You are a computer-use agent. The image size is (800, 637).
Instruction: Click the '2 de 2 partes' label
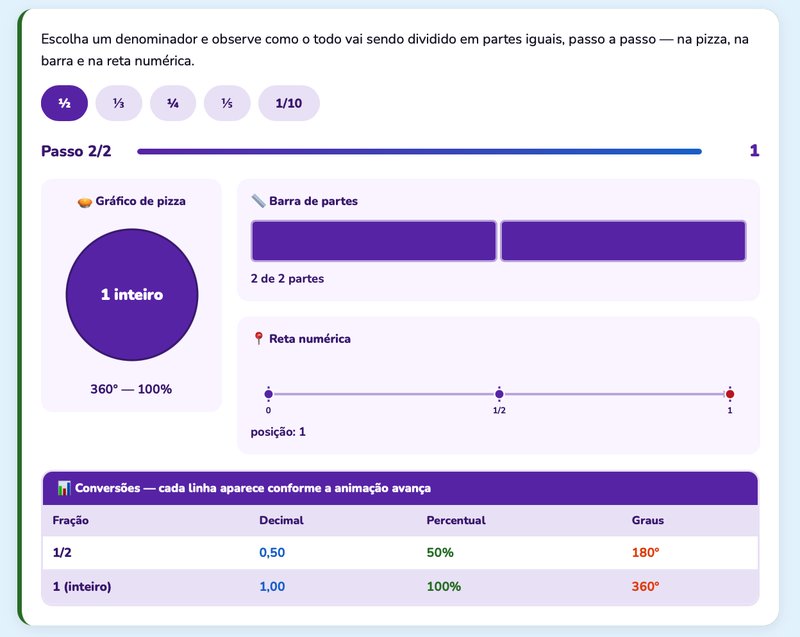click(287, 278)
